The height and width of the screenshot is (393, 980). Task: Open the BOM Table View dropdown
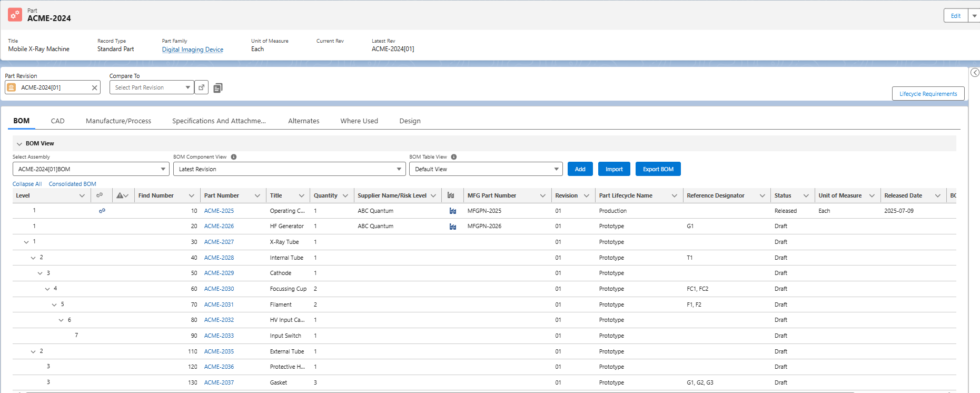tap(486, 169)
